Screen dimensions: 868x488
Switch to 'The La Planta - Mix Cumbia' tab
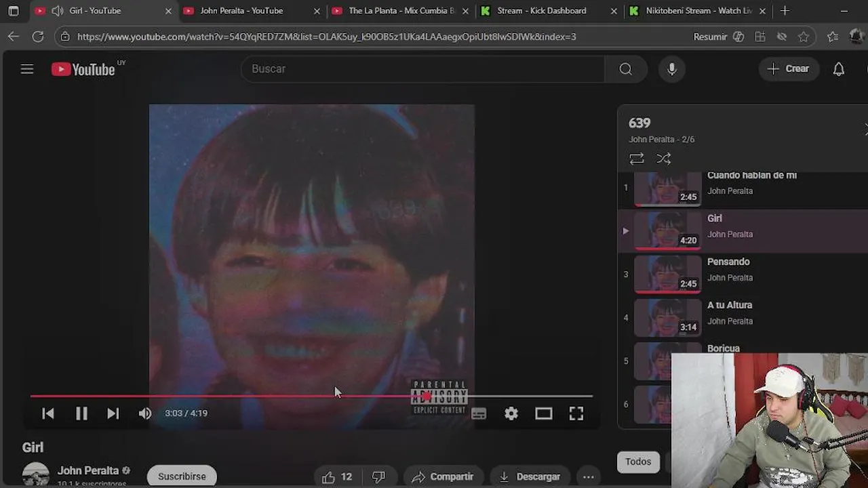(401, 11)
